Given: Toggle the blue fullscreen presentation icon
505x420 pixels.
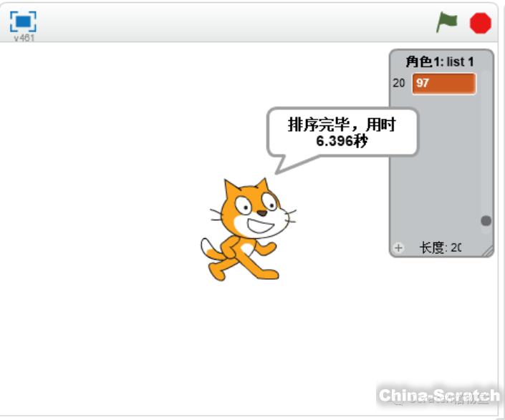Looking at the screenshot, I should (x=23, y=21).
